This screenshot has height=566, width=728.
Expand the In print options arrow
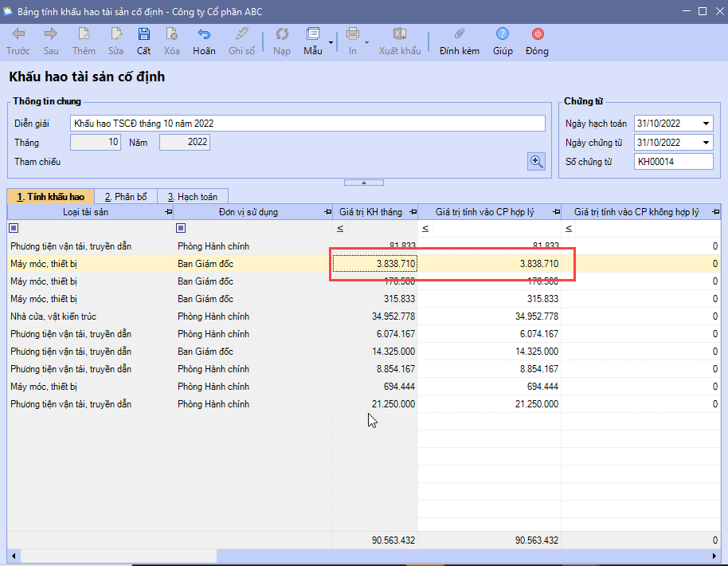(366, 42)
